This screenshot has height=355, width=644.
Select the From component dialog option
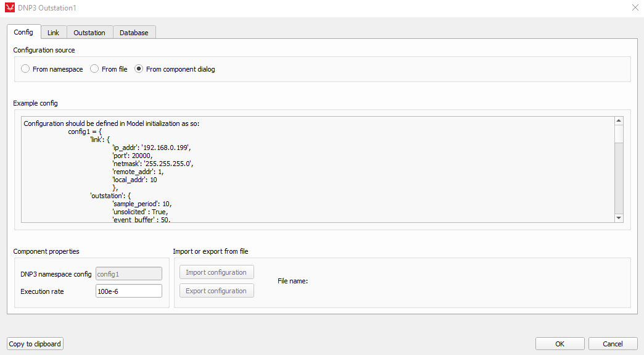[x=139, y=69]
